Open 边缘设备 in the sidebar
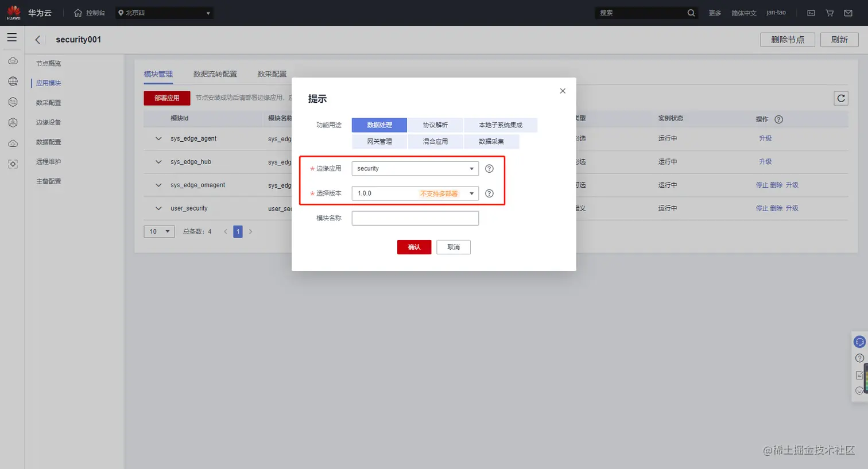This screenshot has height=469, width=868. point(48,122)
